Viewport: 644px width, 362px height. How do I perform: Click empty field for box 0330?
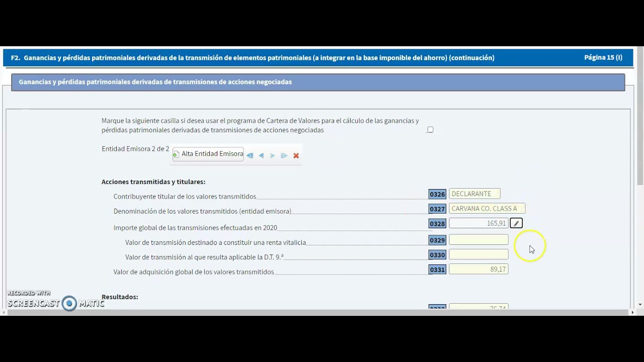(x=478, y=254)
